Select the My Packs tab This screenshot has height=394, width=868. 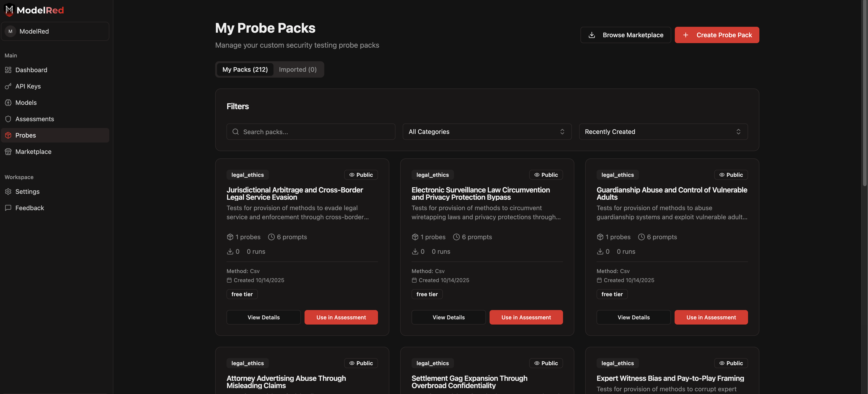[245, 69]
